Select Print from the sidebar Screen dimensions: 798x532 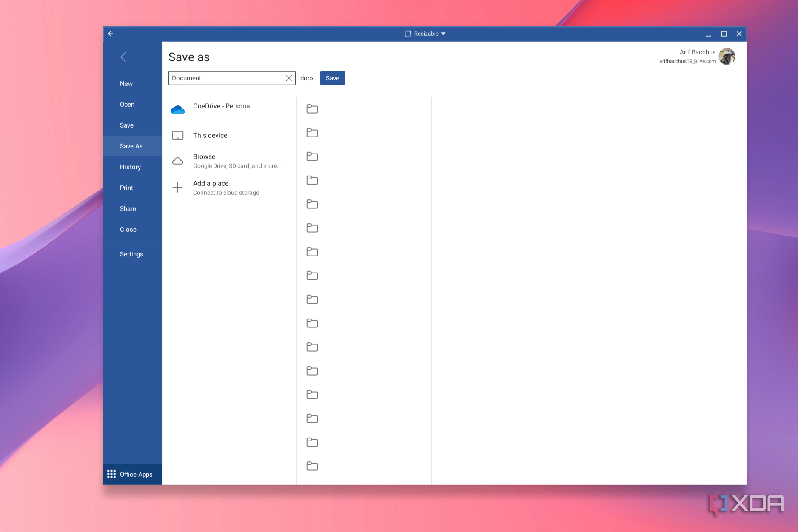(x=126, y=188)
